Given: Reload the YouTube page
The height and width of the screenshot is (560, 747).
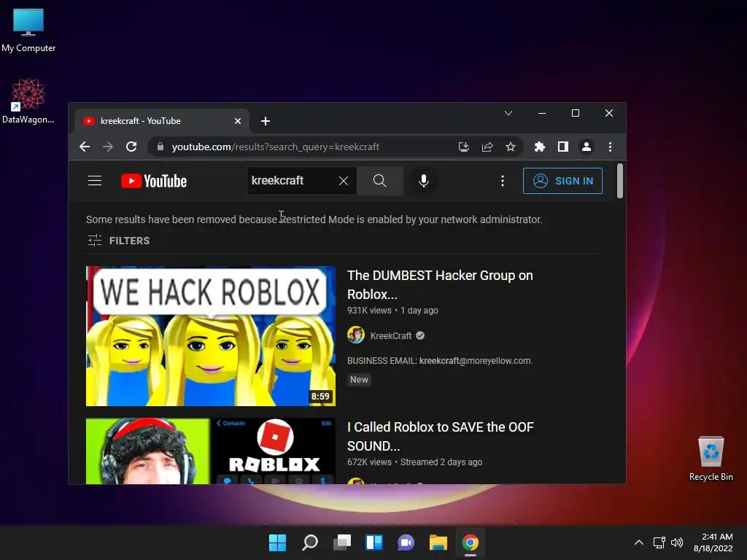Looking at the screenshot, I should tap(131, 147).
